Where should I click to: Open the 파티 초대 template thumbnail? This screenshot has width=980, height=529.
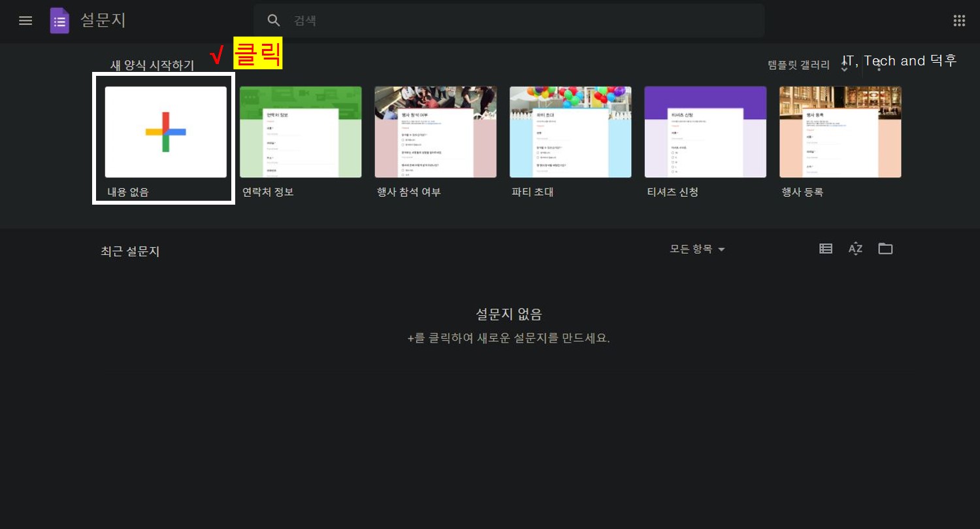point(570,132)
